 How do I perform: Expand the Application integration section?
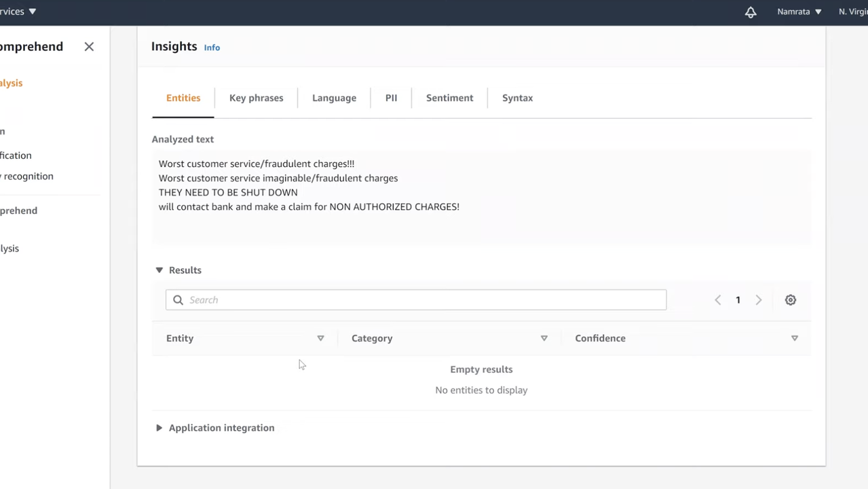(159, 428)
